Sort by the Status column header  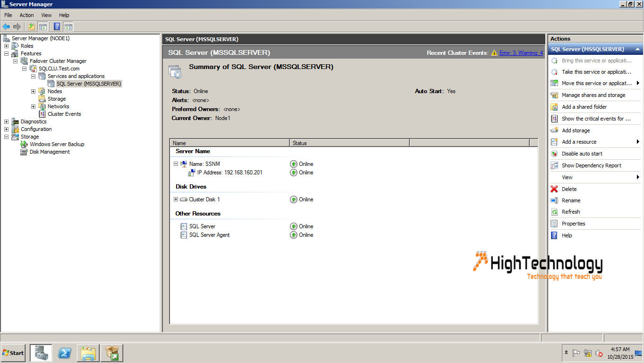pos(349,143)
